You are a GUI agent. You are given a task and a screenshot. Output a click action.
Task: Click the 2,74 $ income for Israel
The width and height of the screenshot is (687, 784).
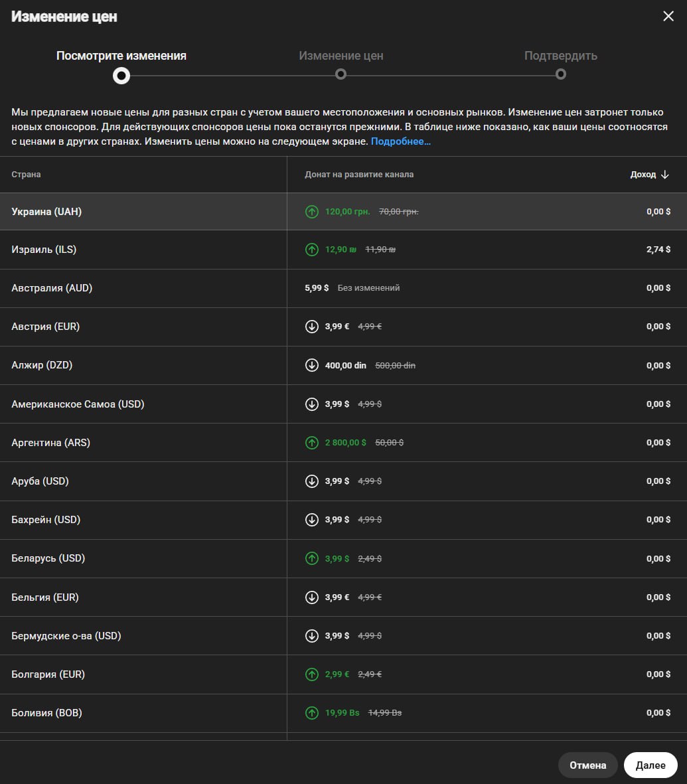[658, 250]
